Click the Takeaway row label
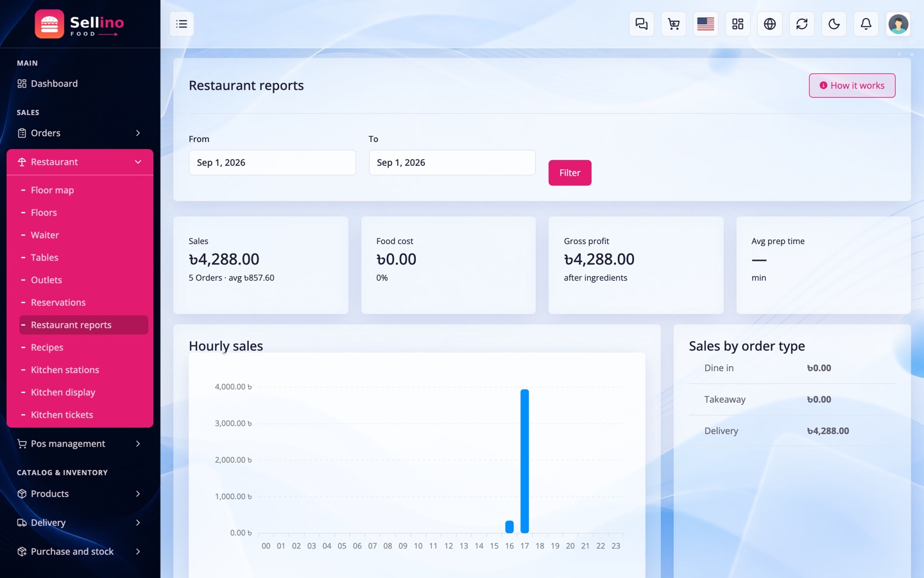Image resolution: width=924 pixels, height=578 pixels. [725, 399]
